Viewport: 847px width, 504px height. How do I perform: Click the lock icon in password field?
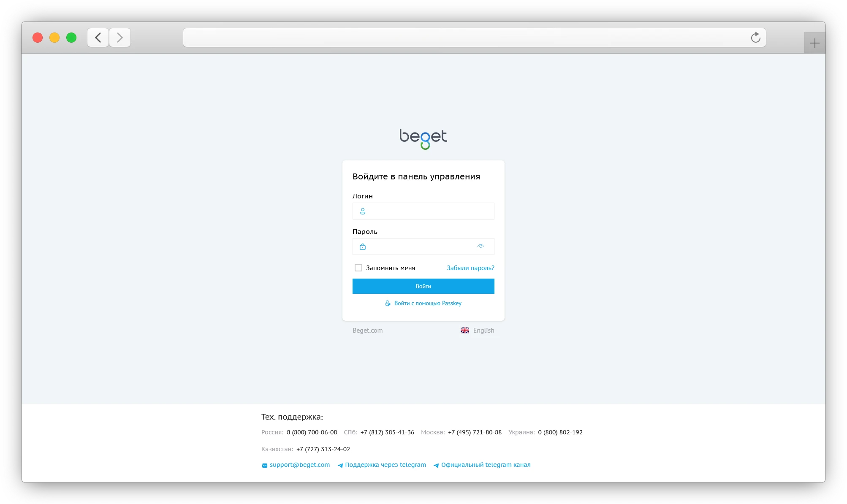tap(362, 247)
